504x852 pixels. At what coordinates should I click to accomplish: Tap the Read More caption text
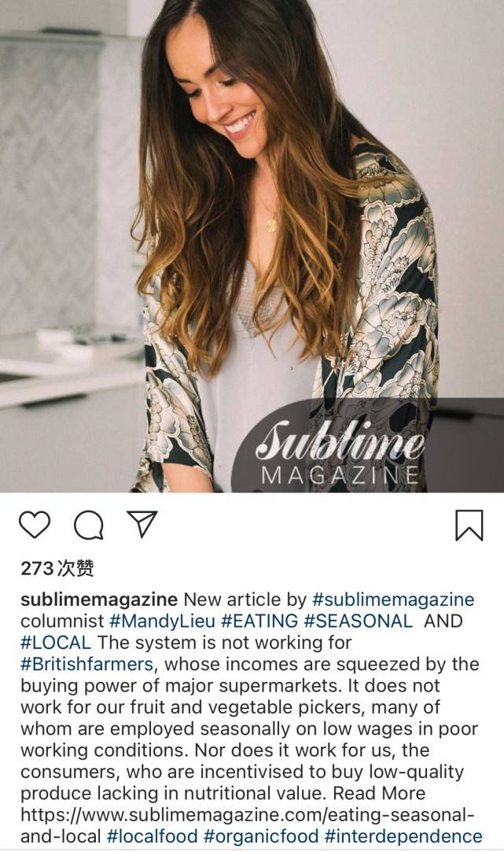[379, 793]
